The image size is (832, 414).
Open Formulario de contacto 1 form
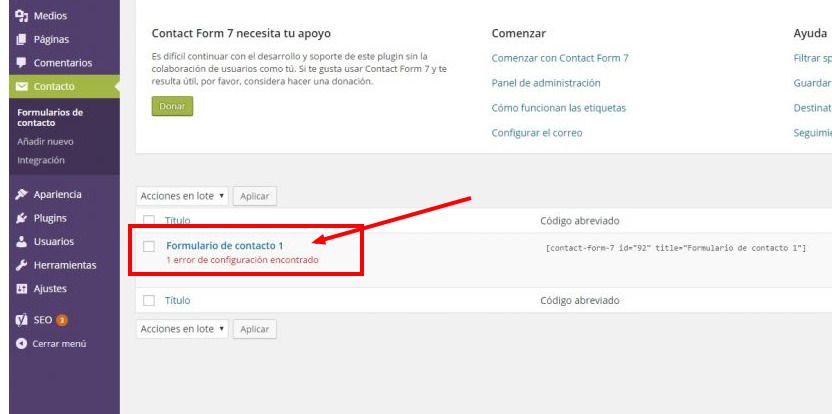click(224, 246)
